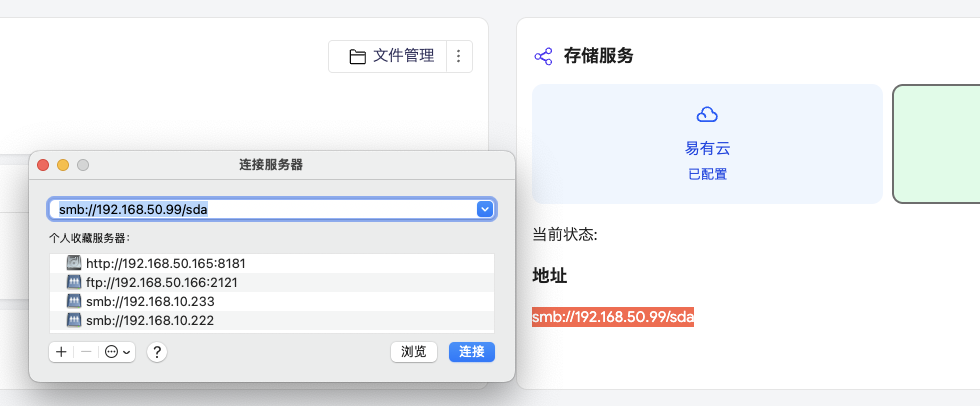Open the ellipsis action menu dropdown
980x406 pixels.
click(118, 352)
